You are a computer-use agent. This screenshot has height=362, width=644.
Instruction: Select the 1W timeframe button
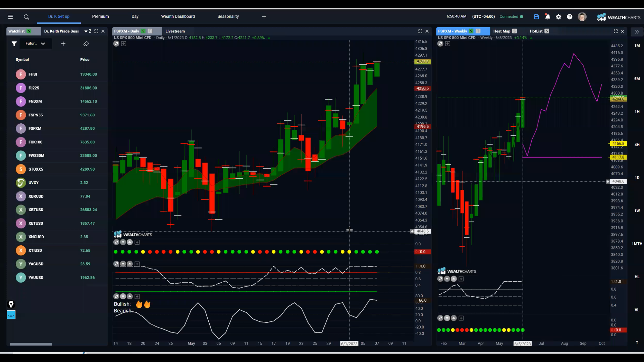point(637,211)
